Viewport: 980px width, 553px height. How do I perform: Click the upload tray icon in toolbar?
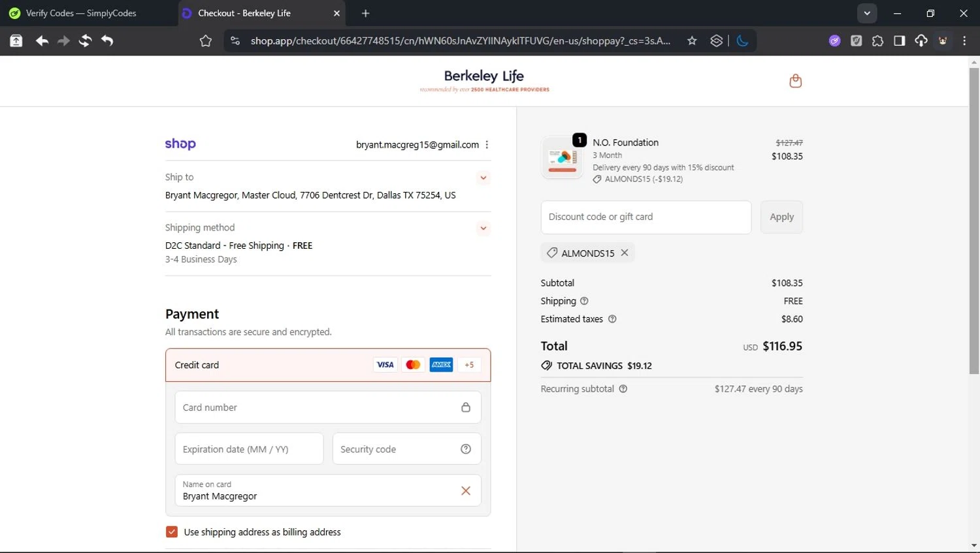click(16, 41)
